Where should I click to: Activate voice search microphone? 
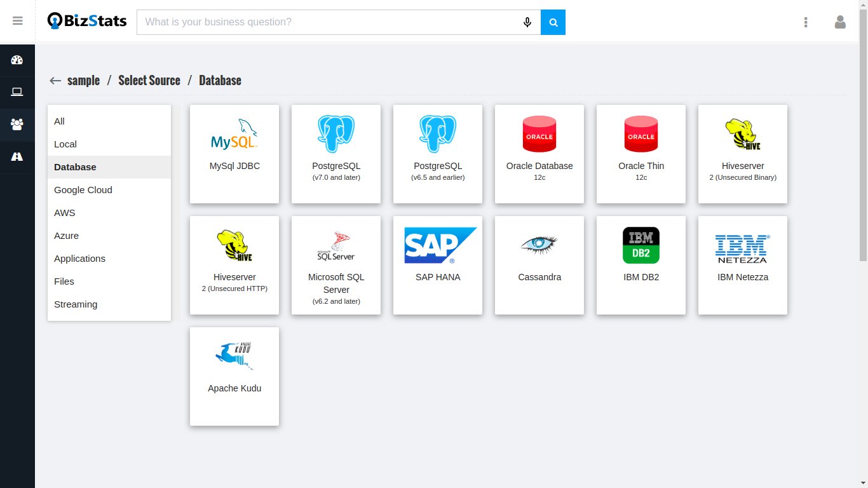point(527,22)
